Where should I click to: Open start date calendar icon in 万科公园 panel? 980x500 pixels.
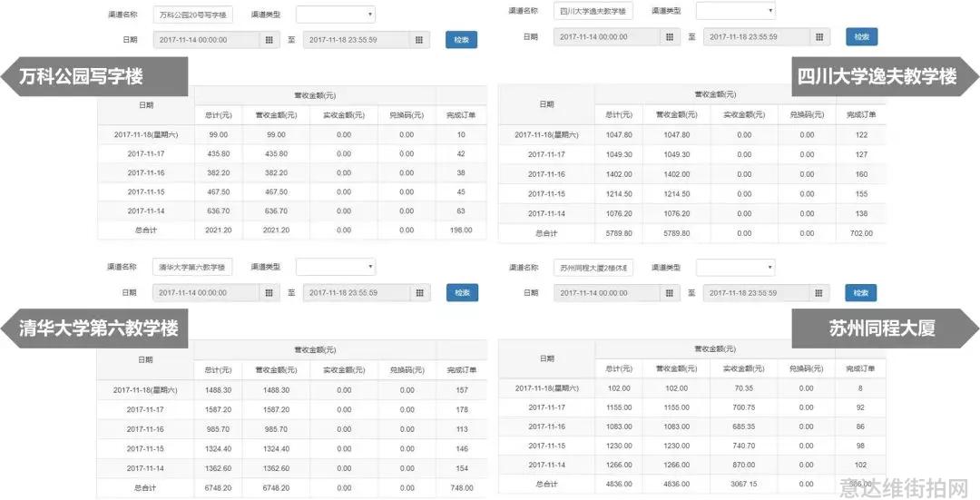coord(269,40)
